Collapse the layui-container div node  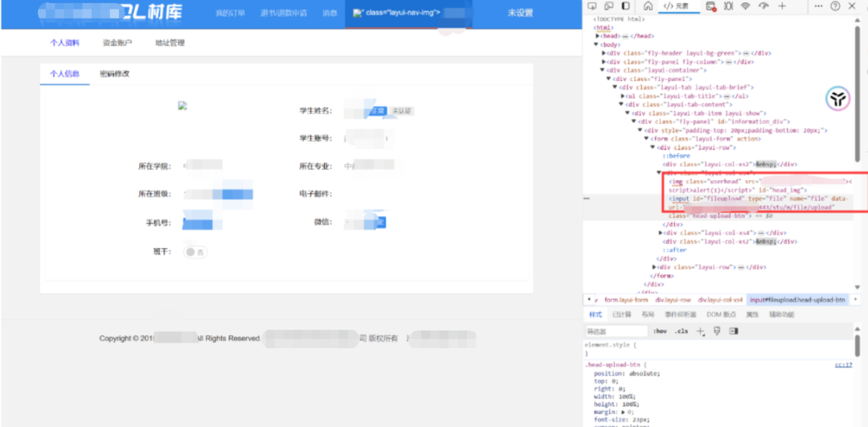point(603,70)
